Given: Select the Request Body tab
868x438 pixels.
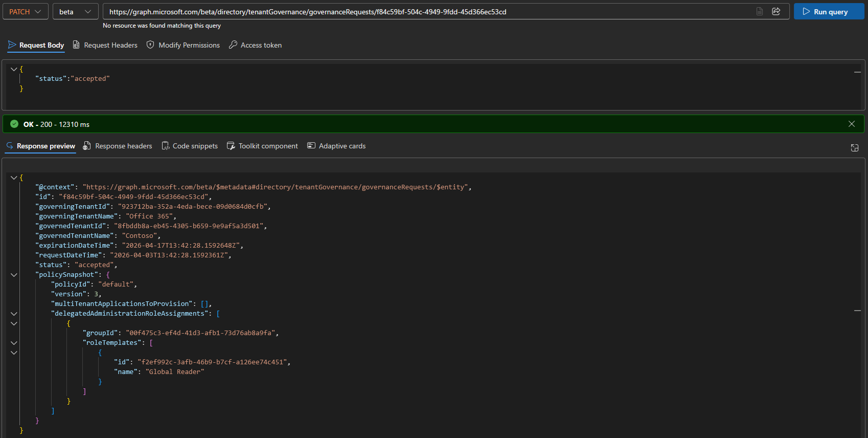Looking at the screenshot, I should coord(36,45).
